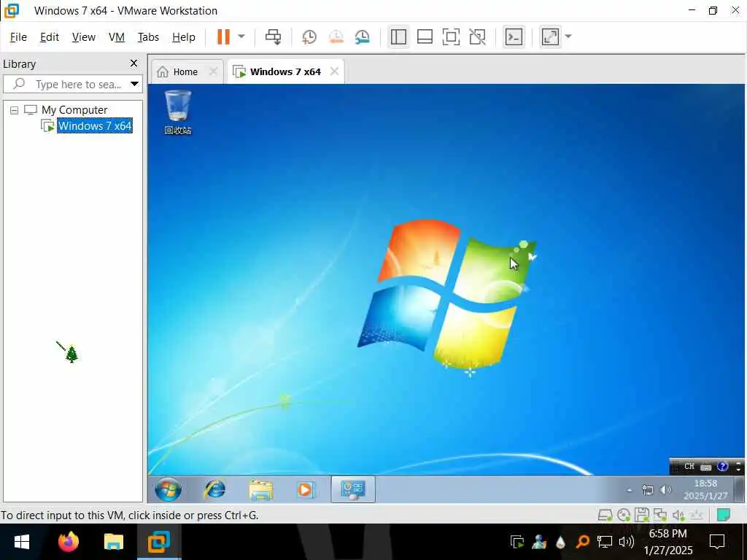Viewport: 747px width, 560px height.
Task: Open the Tabs menu
Action: click(x=148, y=37)
